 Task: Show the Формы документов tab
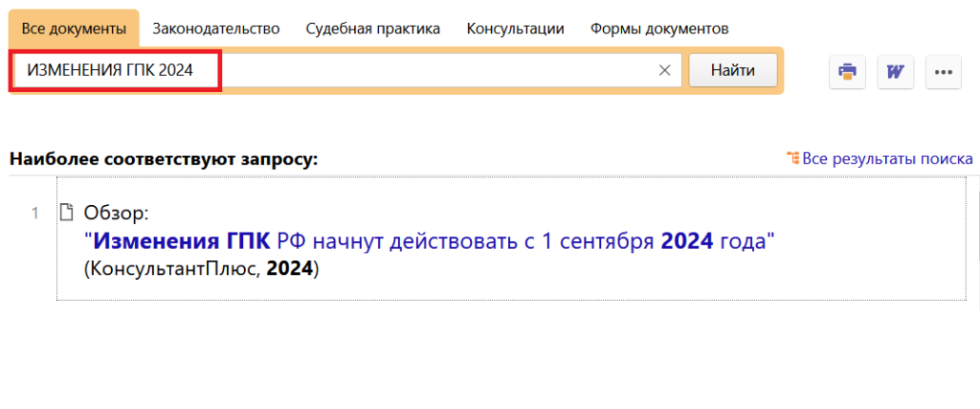tap(659, 29)
